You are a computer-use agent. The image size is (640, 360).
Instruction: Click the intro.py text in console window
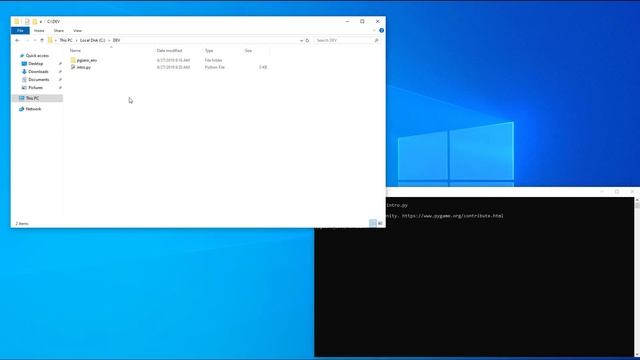click(397, 205)
